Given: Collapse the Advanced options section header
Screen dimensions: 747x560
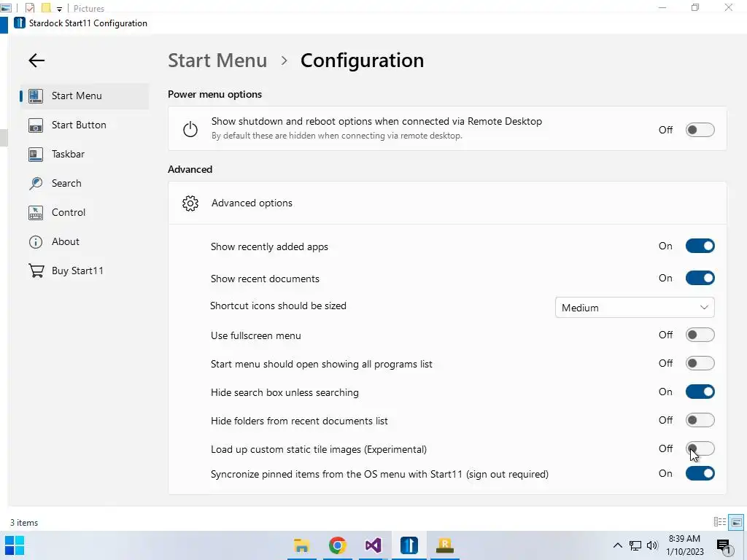Looking at the screenshot, I should point(447,203).
